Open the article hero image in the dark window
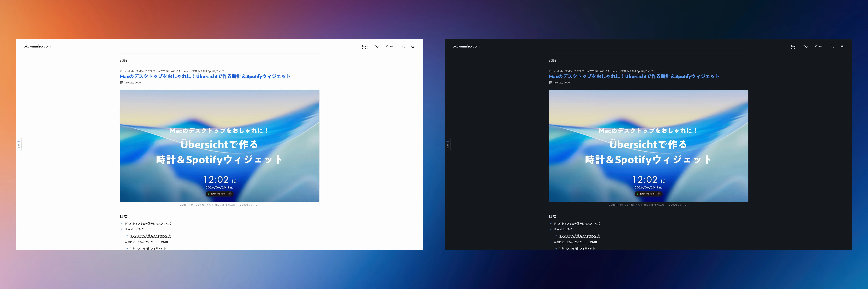The height and width of the screenshot is (289, 868). pos(649,146)
